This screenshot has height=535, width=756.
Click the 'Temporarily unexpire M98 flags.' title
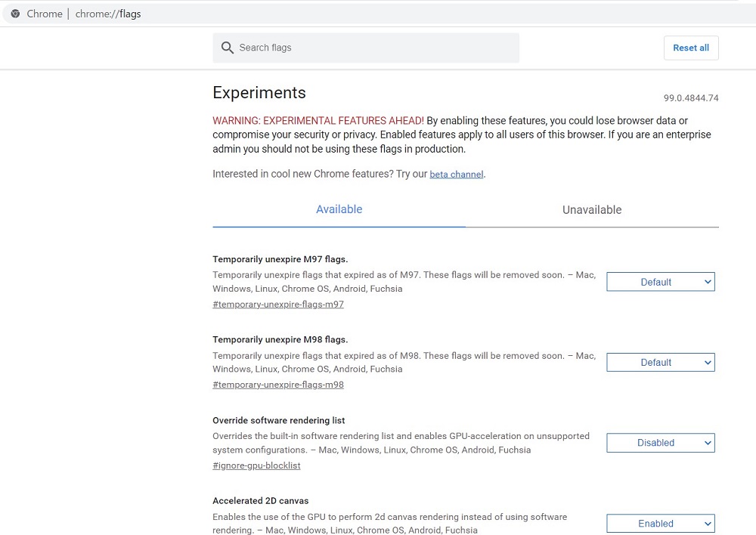pyautogui.click(x=280, y=340)
